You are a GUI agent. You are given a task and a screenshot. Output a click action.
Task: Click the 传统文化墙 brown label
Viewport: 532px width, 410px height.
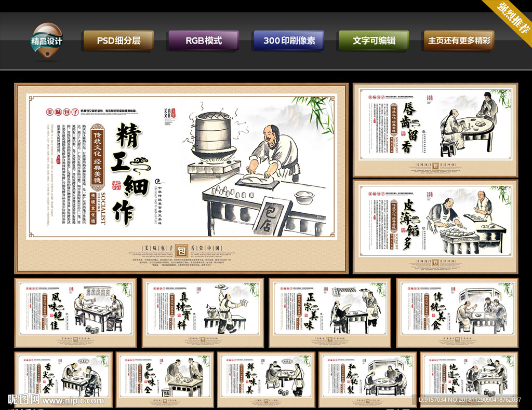(93, 208)
